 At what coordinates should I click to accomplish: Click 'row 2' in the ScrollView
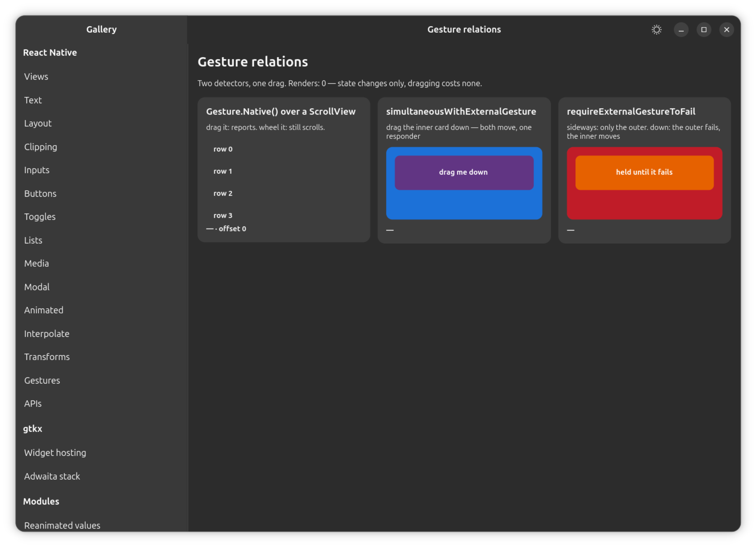(x=223, y=193)
